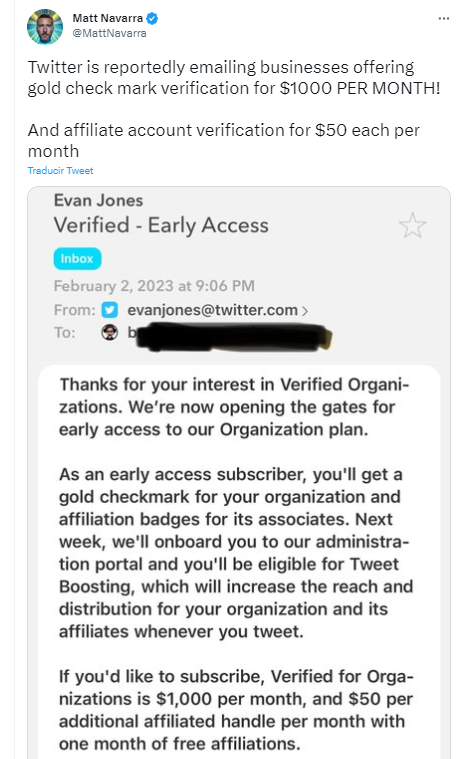Image resolution: width=463 pixels, height=759 pixels.
Task: Click Traducir Tweet link
Action: (60, 170)
